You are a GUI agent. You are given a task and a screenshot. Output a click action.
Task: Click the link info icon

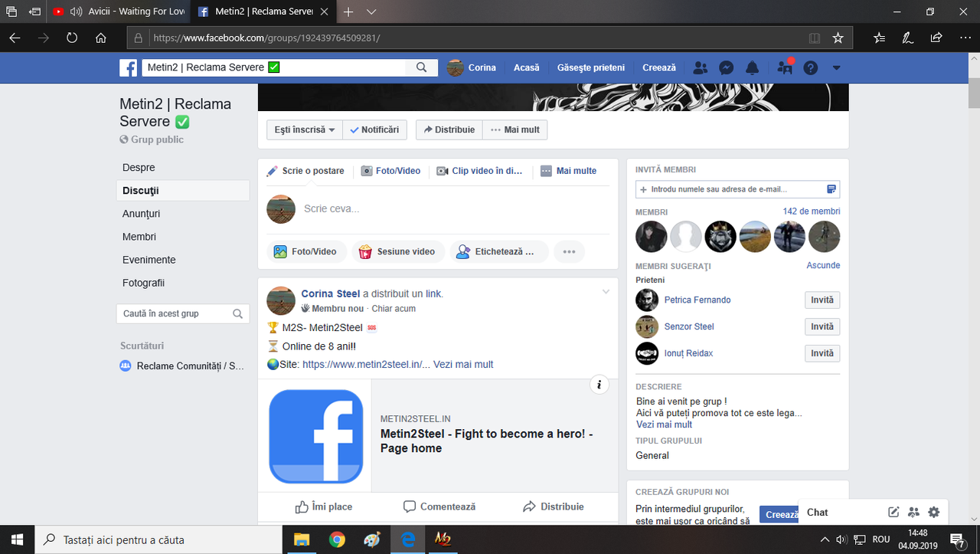point(599,385)
